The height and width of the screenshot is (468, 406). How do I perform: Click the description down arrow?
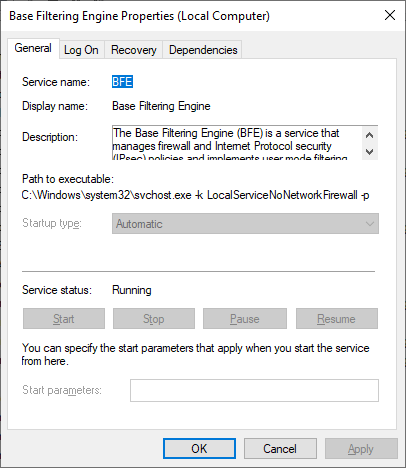369,152
